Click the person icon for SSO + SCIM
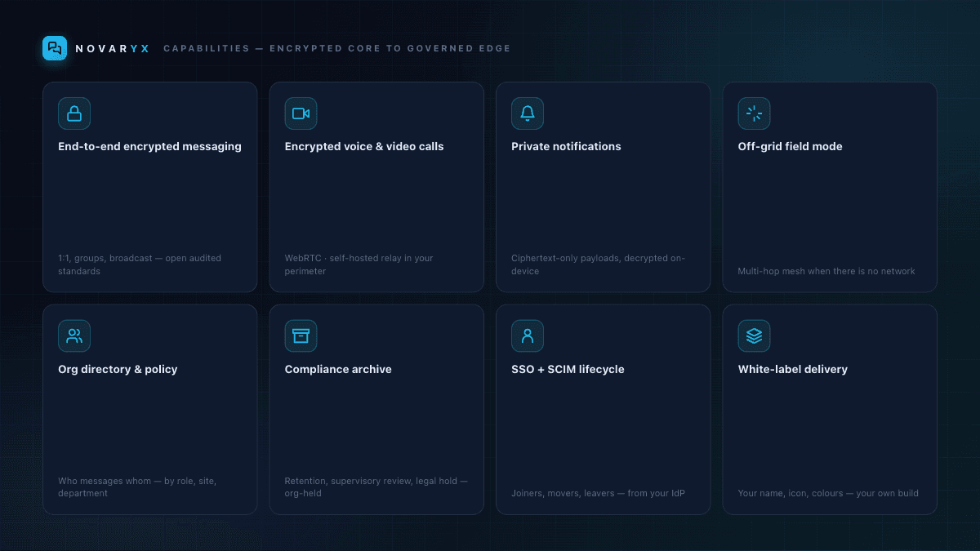 528,335
